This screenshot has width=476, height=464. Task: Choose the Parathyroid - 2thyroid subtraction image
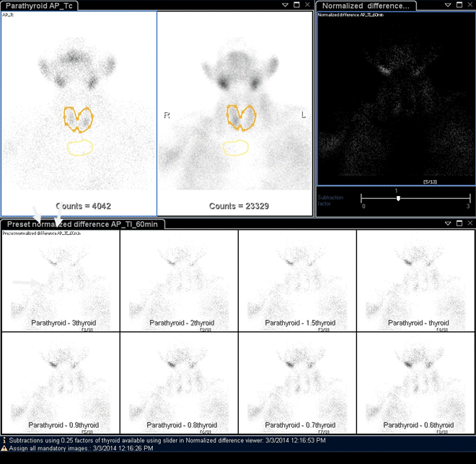[179, 281]
